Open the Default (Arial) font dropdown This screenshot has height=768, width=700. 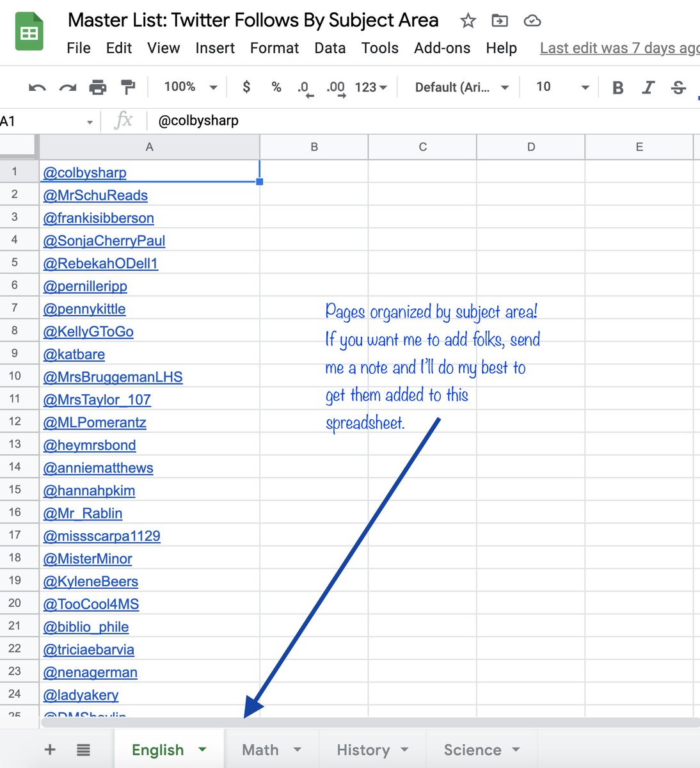(462, 87)
